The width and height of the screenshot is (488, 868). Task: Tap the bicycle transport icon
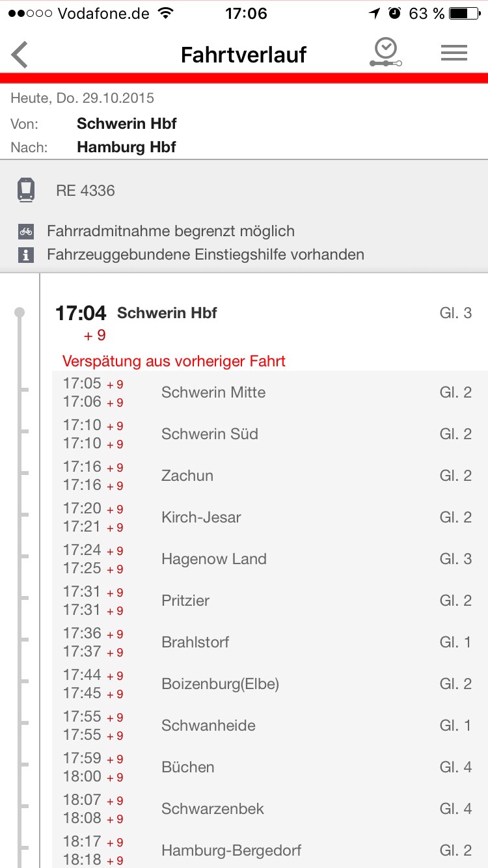[25, 231]
